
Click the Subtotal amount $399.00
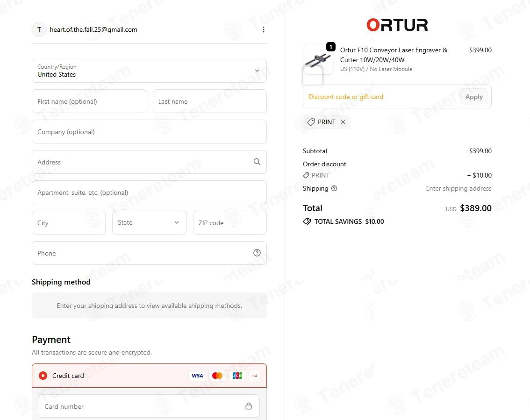(480, 151)
